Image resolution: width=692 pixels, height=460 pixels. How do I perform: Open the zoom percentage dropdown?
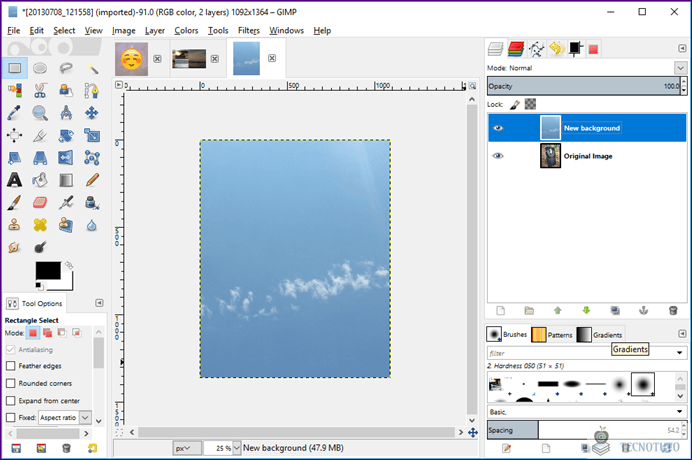(x=237, y=448)
